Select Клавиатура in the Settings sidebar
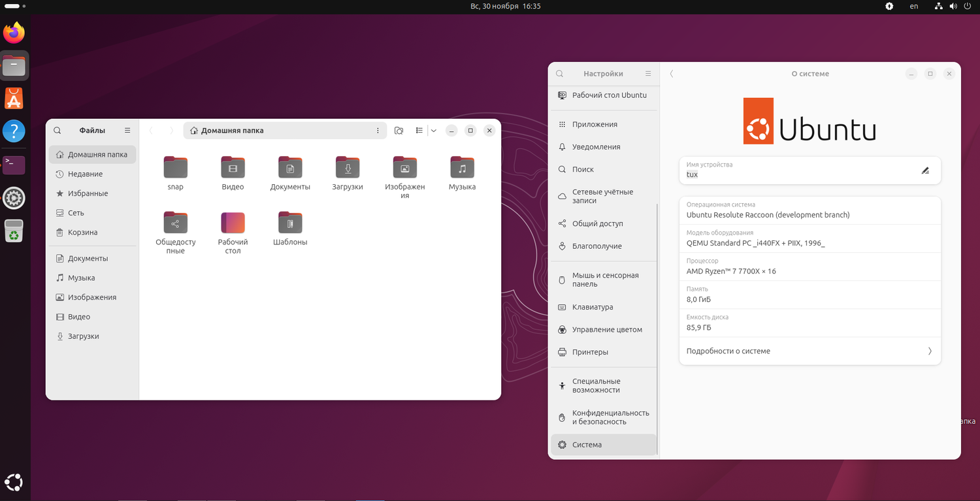980x501 pixels. tap(603, 307)
